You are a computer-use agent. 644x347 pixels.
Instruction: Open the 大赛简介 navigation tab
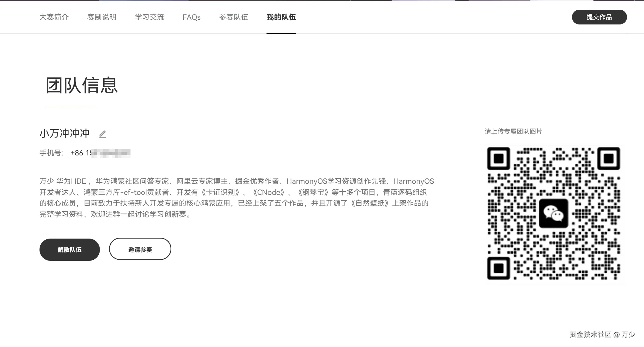(x=54, y=17)
